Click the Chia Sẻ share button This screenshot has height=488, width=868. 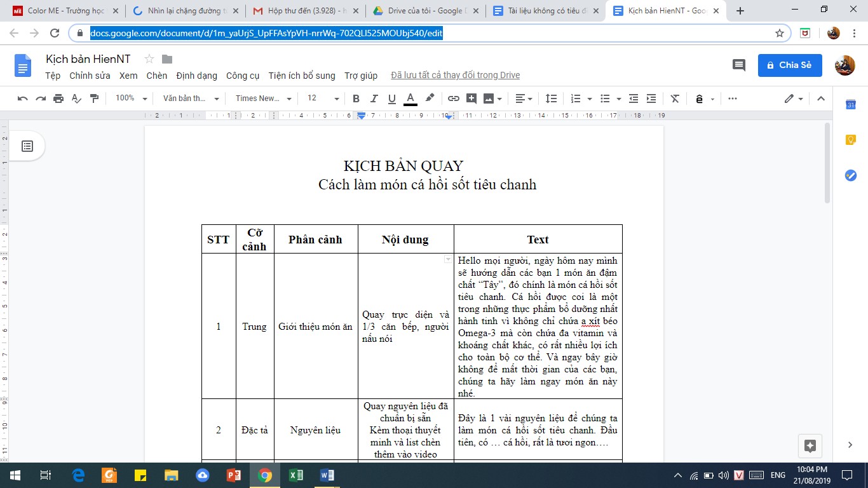pos(790,65)
